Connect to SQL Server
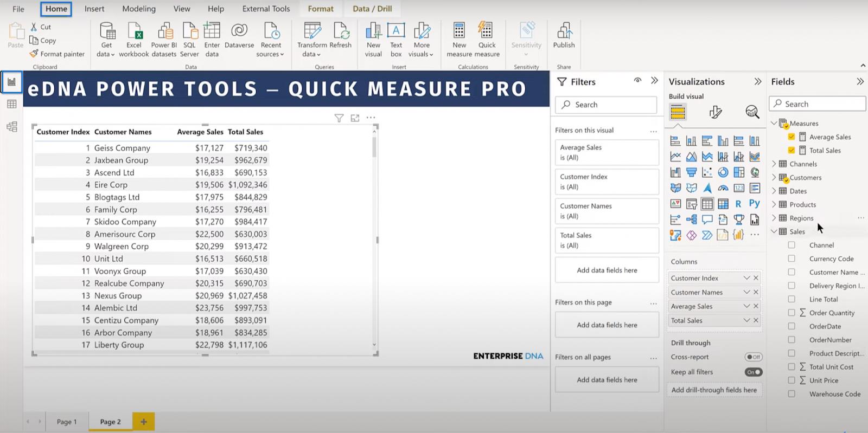Screen dimensions: 868x433 click(189, 39)
